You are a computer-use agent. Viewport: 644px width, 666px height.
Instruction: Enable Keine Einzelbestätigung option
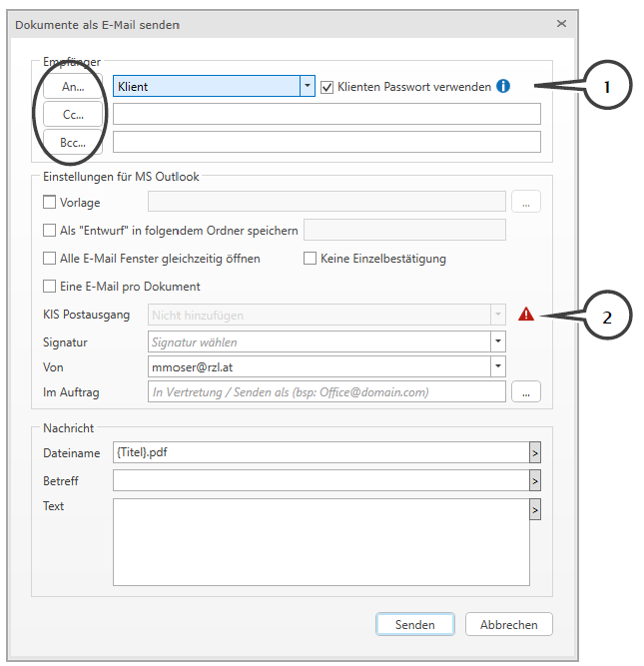click(311, 259)
